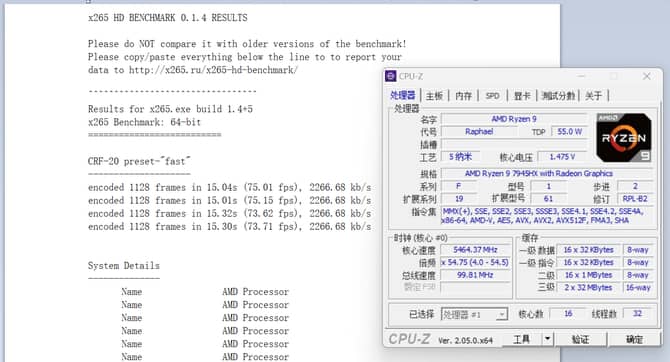Click the AMD Ryzen 9 logo badge

[624, 138]
